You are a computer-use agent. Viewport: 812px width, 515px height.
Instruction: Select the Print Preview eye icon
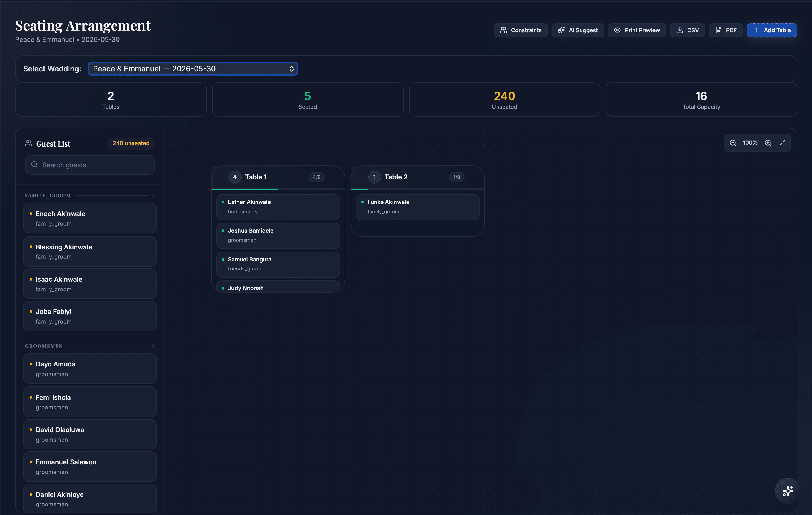[617, 30]
